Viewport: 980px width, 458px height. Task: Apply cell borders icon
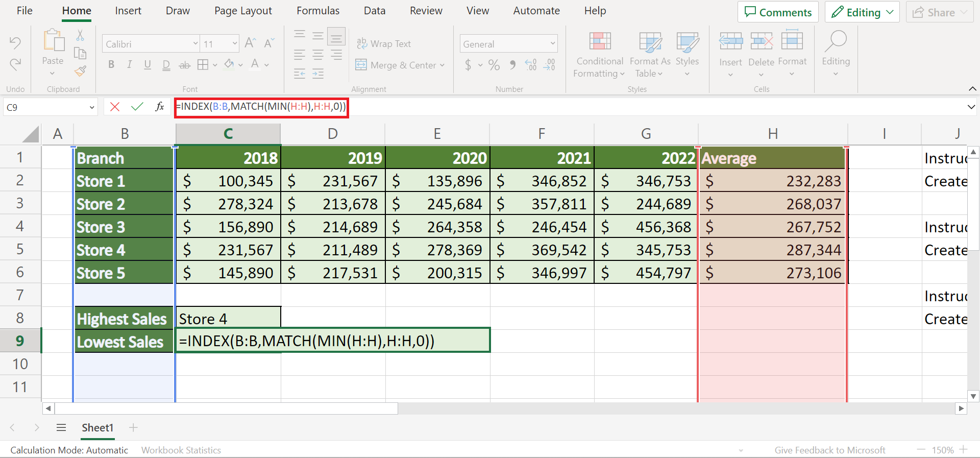(203, 64)
